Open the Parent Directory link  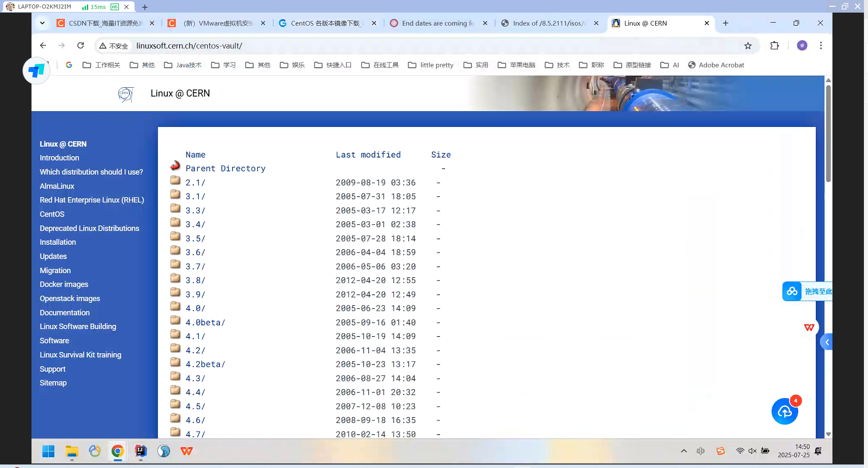pos(225,168)
